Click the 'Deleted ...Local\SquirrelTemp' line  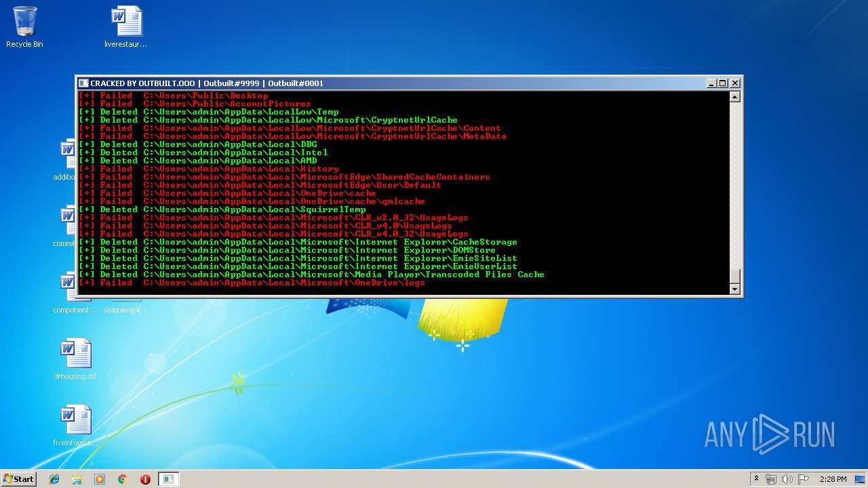pos(222,209)
